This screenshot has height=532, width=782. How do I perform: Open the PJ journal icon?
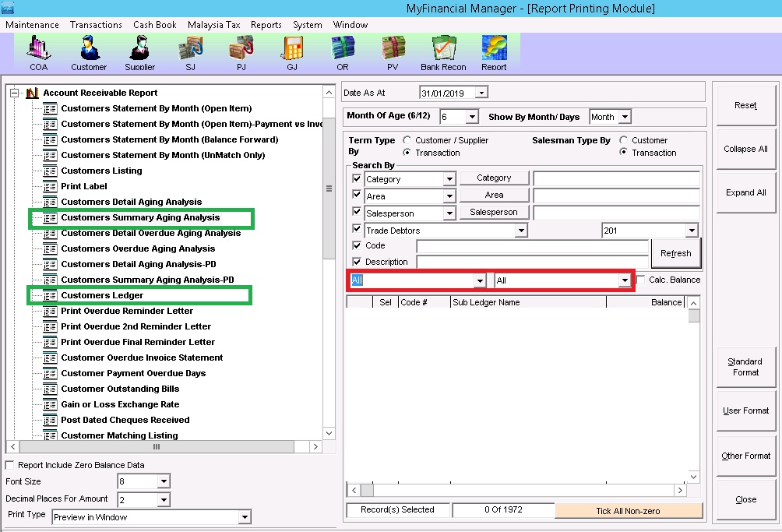241,52
